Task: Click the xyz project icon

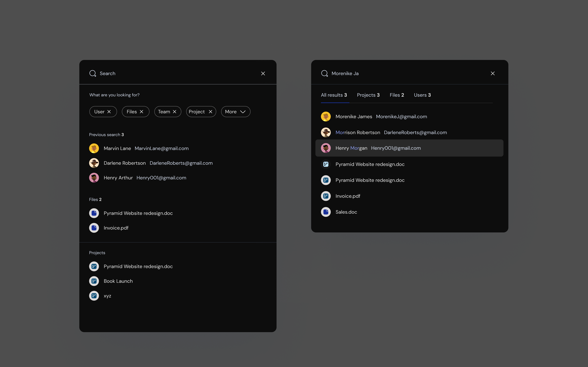Action: click(x=94, y=296)
